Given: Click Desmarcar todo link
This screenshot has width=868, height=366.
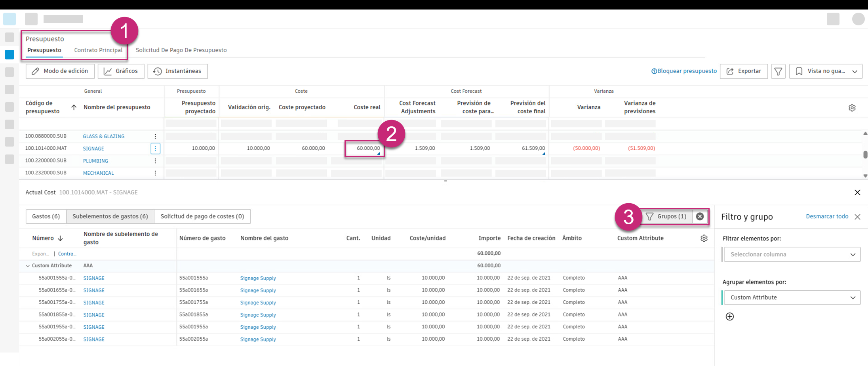Looking at the screenshot, I should pos(827,216).
